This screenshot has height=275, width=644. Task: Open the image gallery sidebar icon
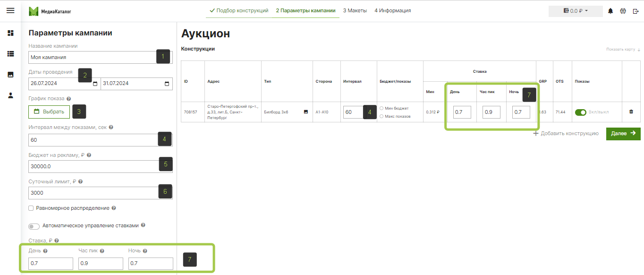(x=10, y=75)
